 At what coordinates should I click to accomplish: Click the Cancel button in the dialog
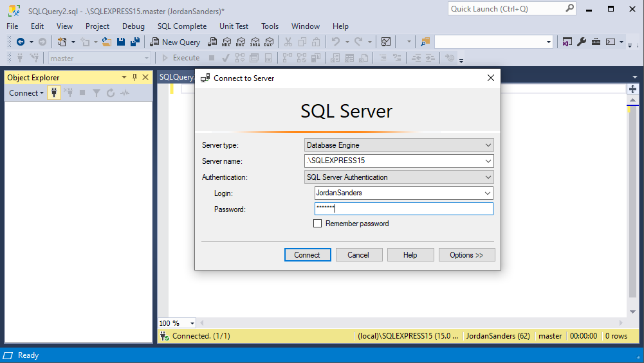point(359,254)
